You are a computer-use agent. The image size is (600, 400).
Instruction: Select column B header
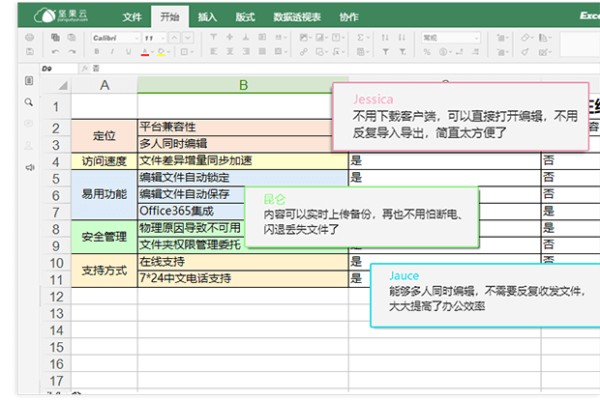pyautogui.click(x=243, y=85)
